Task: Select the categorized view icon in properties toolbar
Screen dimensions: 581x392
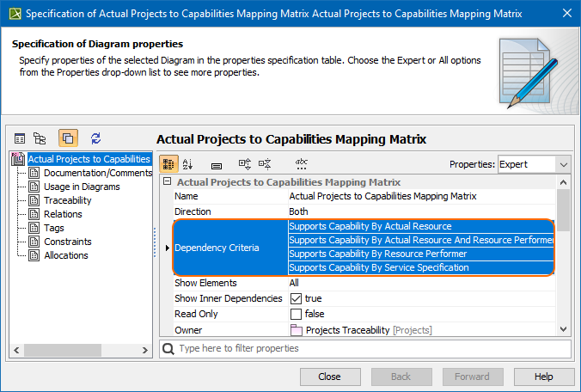Action: (x=169, y=164)
